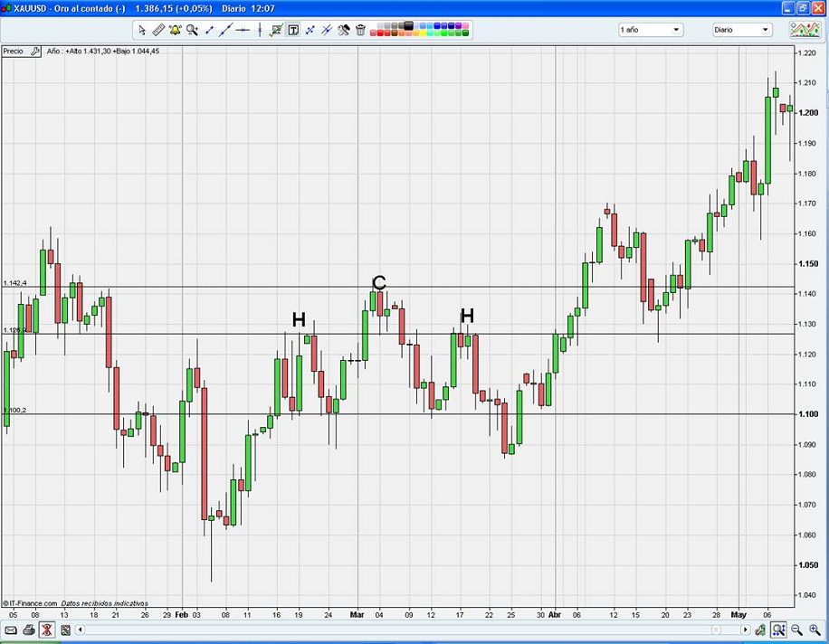
Task: Select the vertical line tool
Action: (260, 30)
